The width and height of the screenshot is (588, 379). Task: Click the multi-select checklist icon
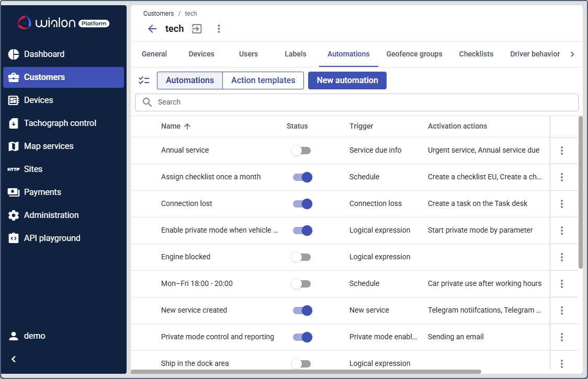144,80
